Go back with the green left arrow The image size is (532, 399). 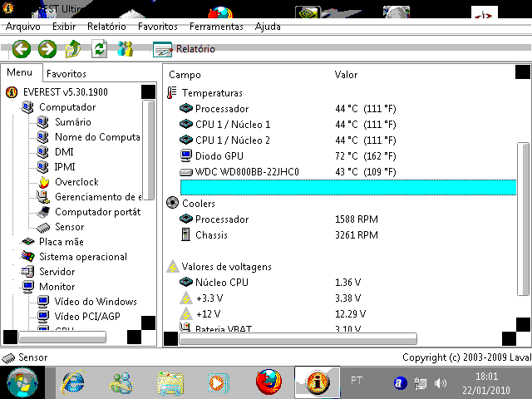[x=22, y=49]
